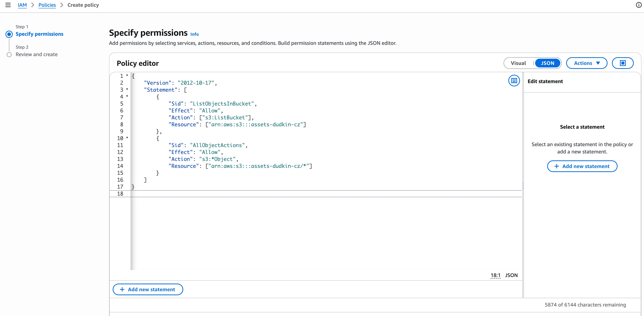Click the Create policy breadcrumb text
The image size is (644, 316).
pyautogui.click(x=83, y=5)
